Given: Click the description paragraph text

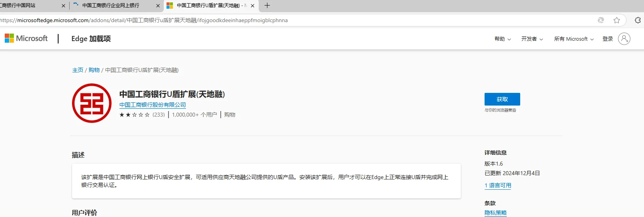Looking at the screenshot, I should click(x=265, y=181).
